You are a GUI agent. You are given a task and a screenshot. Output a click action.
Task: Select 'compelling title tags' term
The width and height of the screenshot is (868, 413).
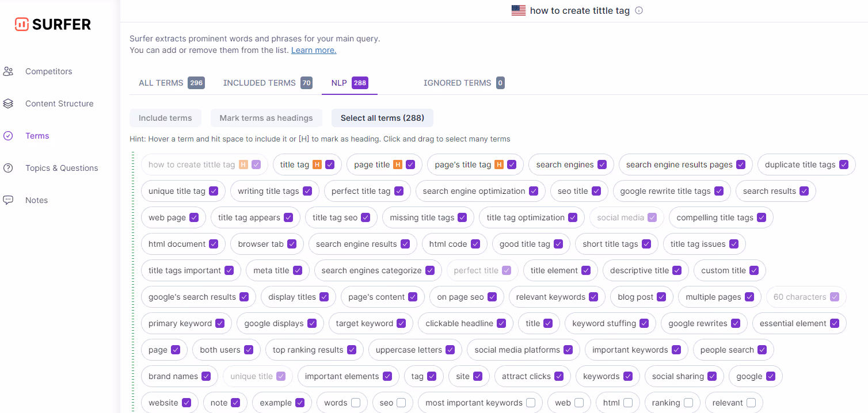(721, 217)
